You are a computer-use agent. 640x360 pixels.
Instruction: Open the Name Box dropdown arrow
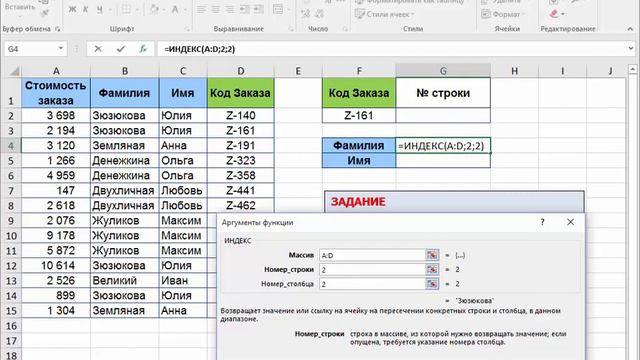(x=61, y=49)
